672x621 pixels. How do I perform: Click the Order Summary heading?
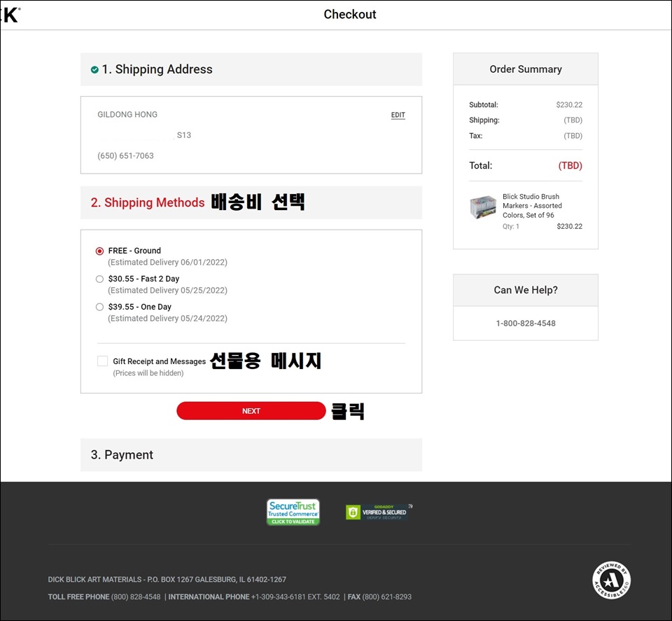tap(526, 69)
